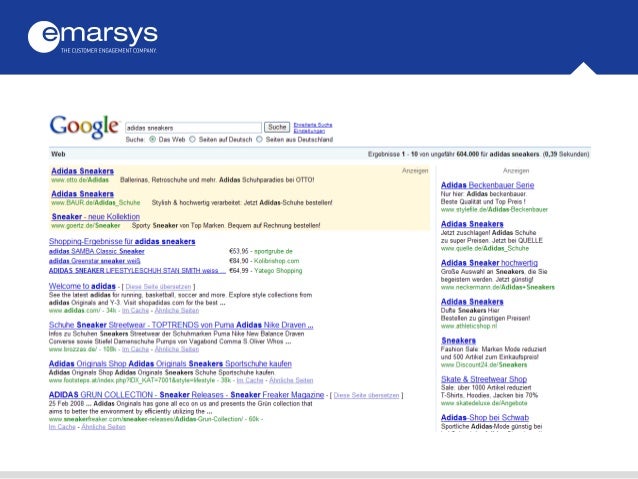Click sportgrube.de shop name

[x=273, y=251]
